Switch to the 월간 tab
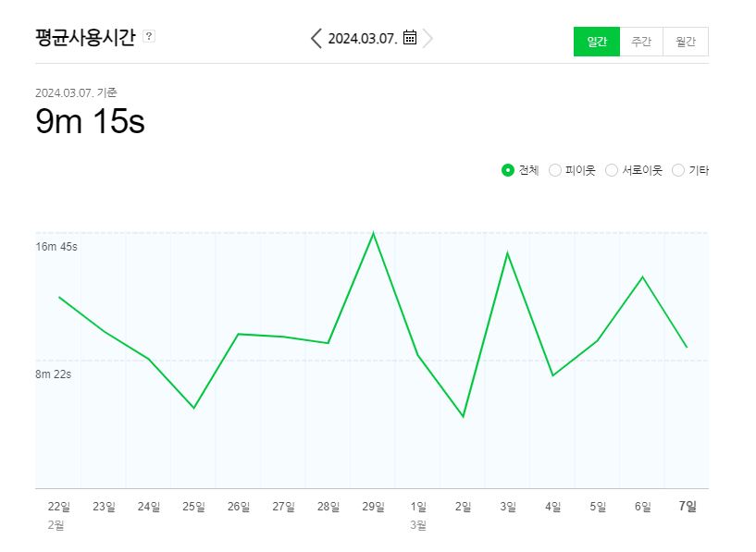756x552 pixels. [686, 42]
